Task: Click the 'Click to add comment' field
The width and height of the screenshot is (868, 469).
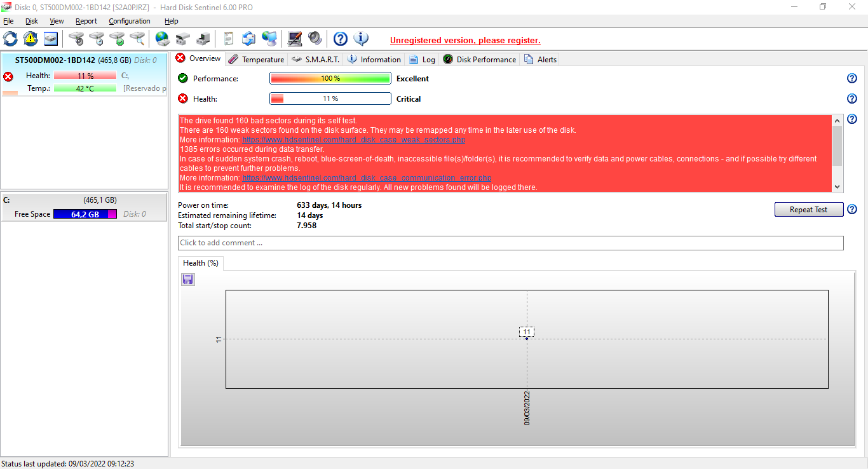Action: tap(510, 243)
